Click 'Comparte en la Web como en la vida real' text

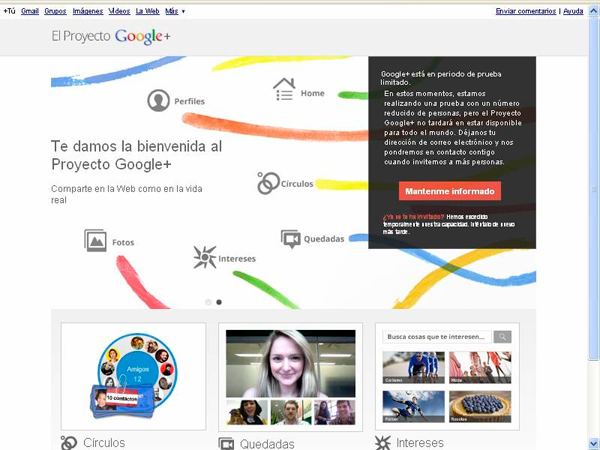(127, 194)
